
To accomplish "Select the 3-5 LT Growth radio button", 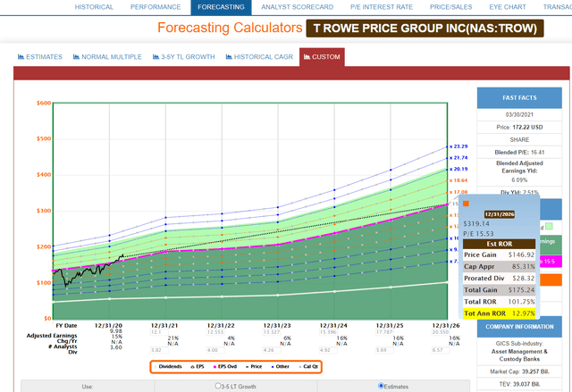I will point(218,386).
